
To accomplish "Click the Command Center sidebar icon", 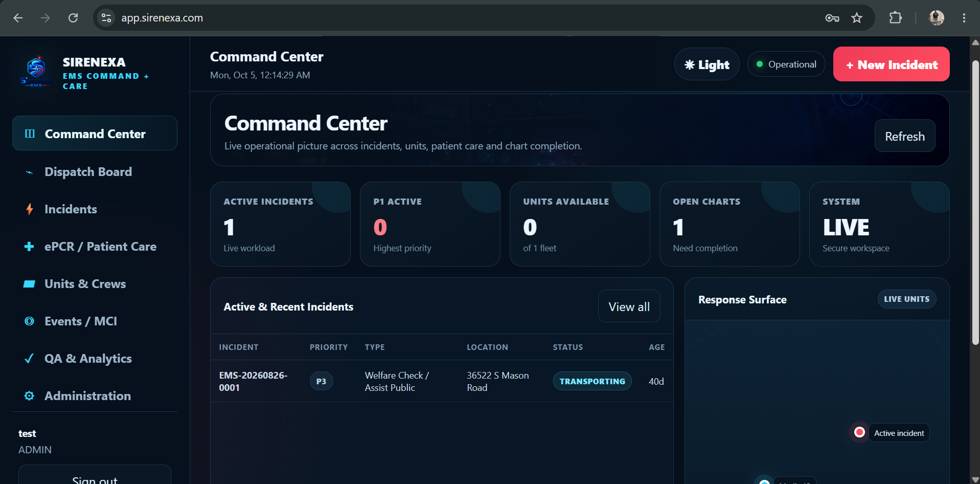I will (30, 134).
